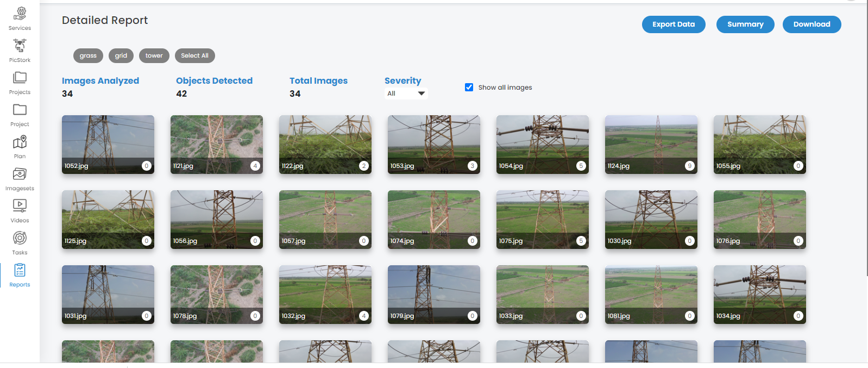Viewport: 868px width, 368px height.
Task: Open thumbnail 1057.jpg
Action: tap(325, 220)
